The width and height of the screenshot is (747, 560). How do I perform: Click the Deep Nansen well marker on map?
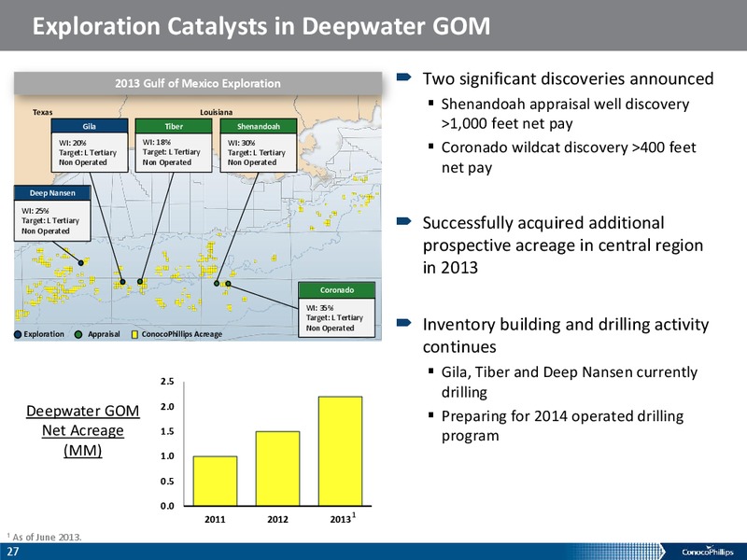coord(81,263)
